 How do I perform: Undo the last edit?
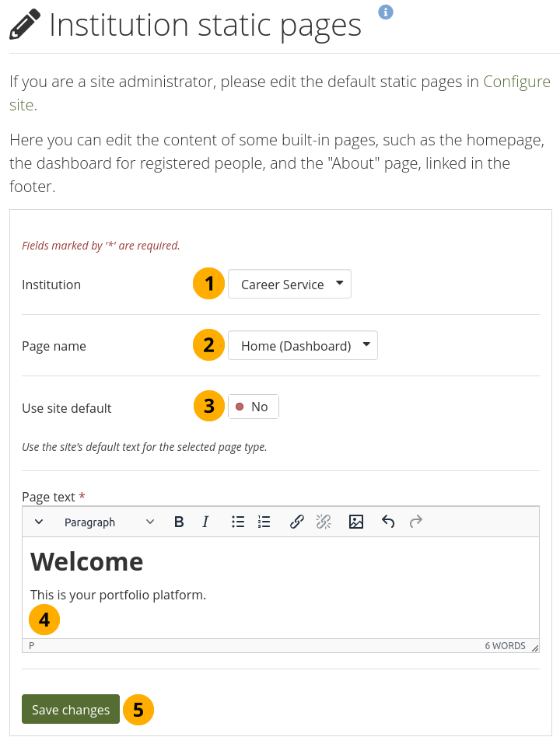pos(388,522)
